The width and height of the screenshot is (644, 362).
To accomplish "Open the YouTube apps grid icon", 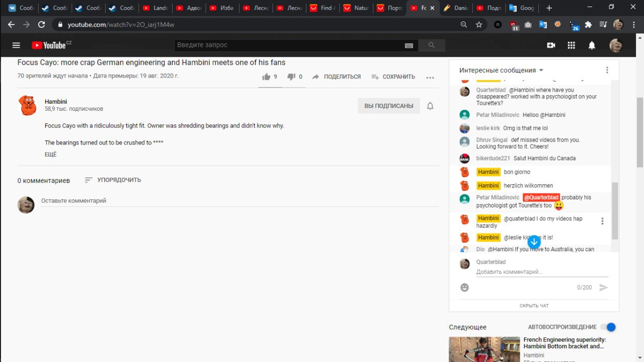I will tap(571, 45).
